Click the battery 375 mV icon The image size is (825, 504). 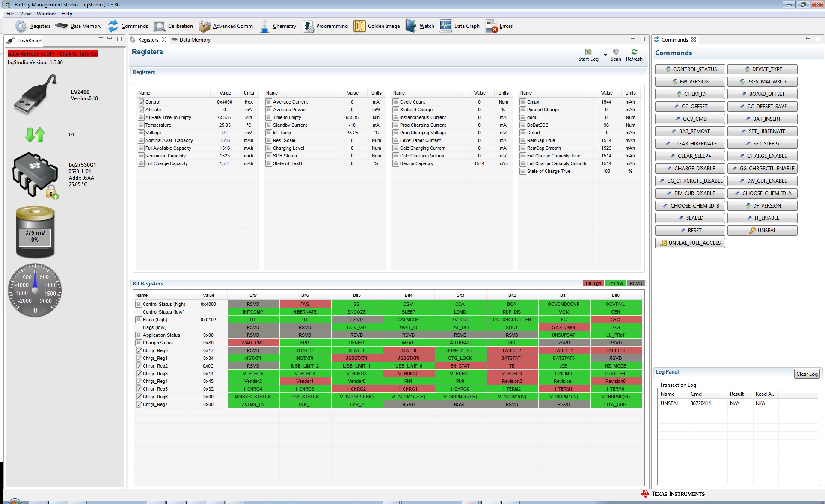35,232
